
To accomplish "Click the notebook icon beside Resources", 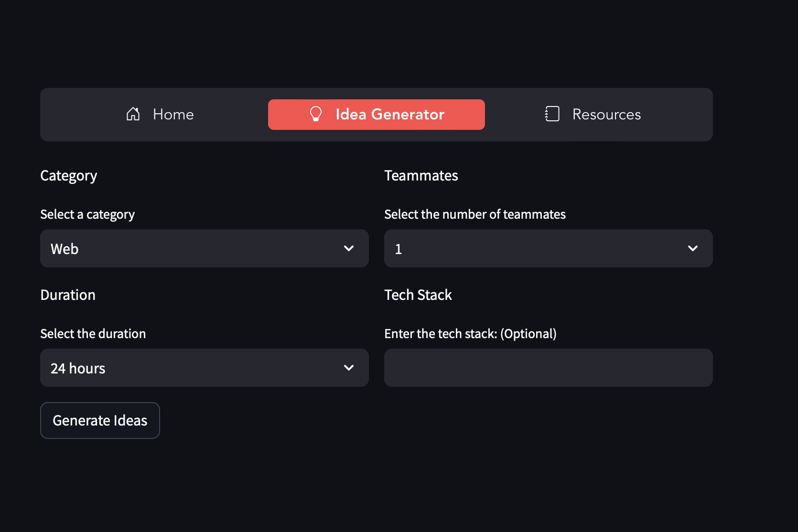I will coord(552,114).
